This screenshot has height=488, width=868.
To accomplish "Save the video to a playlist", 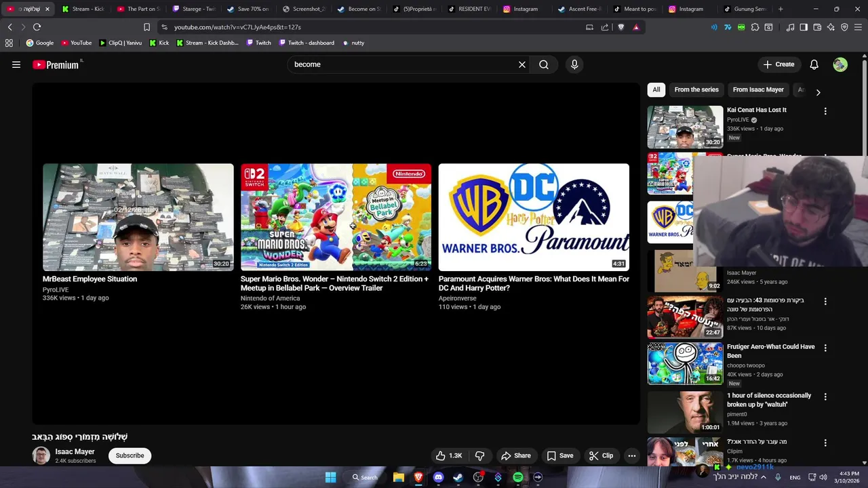I will point(560,455).
